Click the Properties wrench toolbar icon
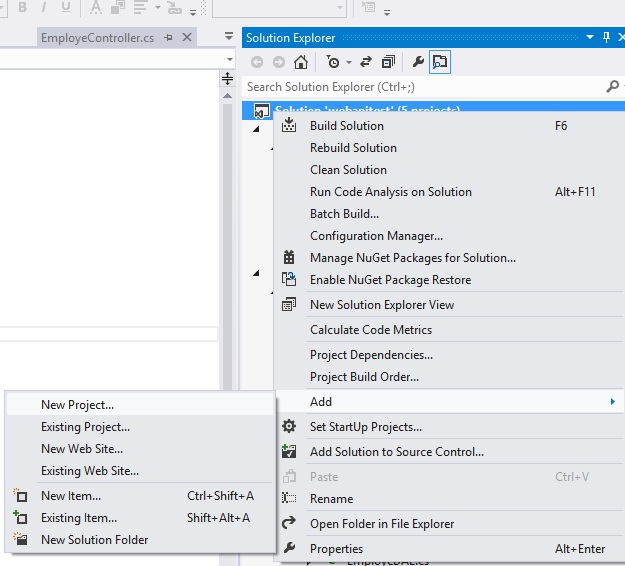Screen dimensions: 625x566 click(417, 62)
